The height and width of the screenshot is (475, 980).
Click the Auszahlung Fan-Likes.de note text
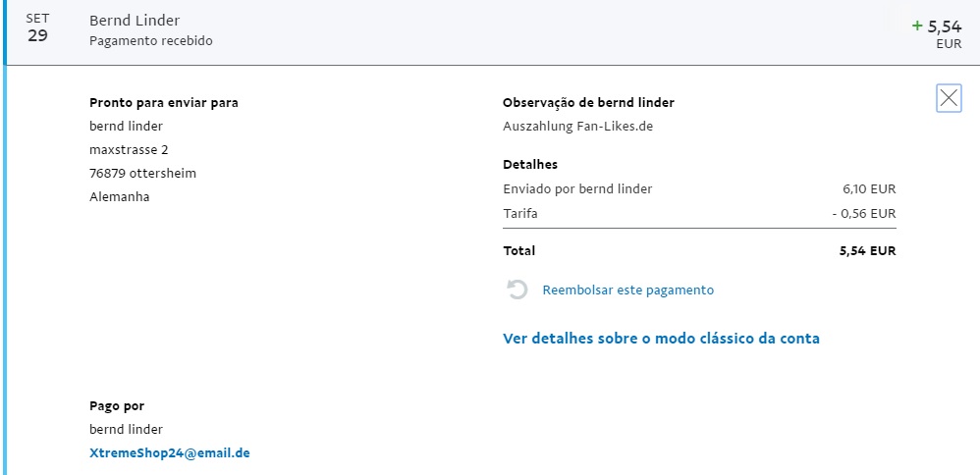pos(577,126)
